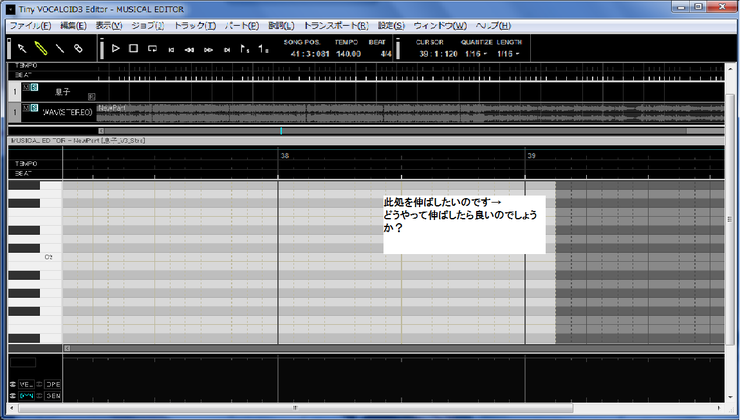Click the CURSOR position 39:1:120
The width and height of the screenshot is (740, 420).
click(x=438, y=54)
